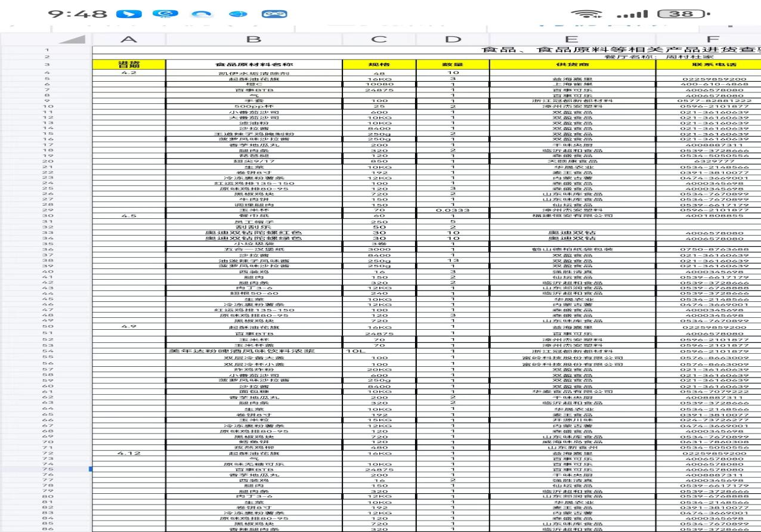Click the phone number 400-610-4868

(x=709, y=84)
